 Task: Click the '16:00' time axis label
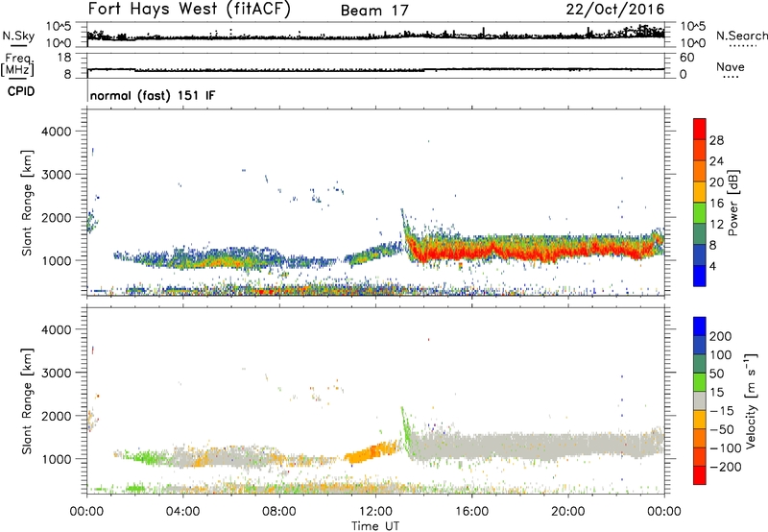[x=471, y=512]
